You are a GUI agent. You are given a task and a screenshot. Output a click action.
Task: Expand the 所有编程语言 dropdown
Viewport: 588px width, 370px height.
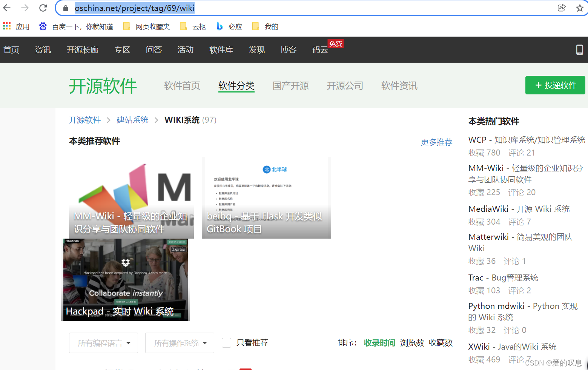tap(103, 343)
